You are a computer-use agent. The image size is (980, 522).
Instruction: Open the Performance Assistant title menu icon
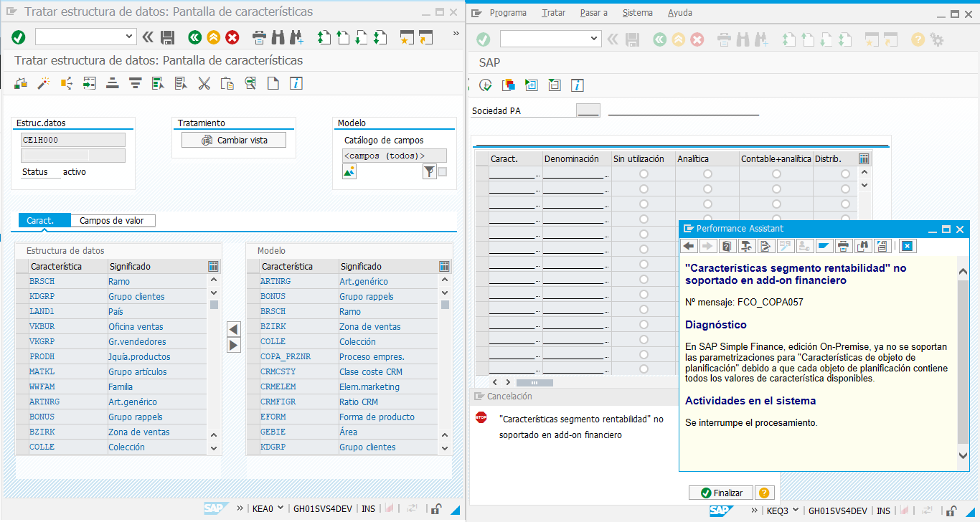pyautogui.click(x=689, y=229)
